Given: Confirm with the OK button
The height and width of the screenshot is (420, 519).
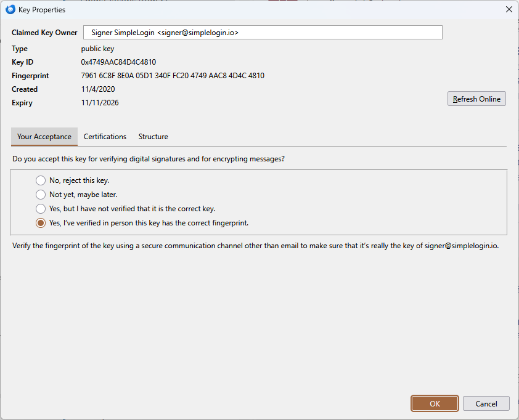Looking at the screenshot, I should point(435,403).
